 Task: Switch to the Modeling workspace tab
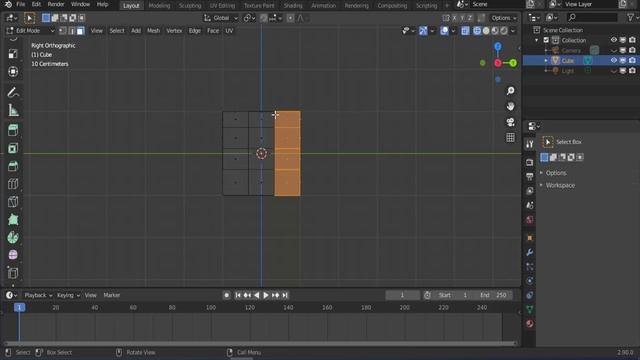[x=159, y=5]
